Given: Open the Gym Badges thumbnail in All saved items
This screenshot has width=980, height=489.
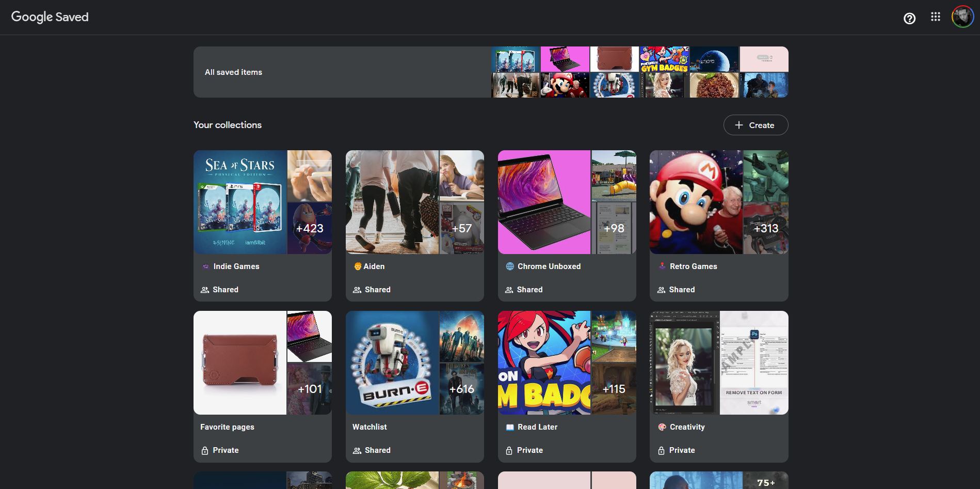Looking at the screenshot, I should [x=664, y=59].
